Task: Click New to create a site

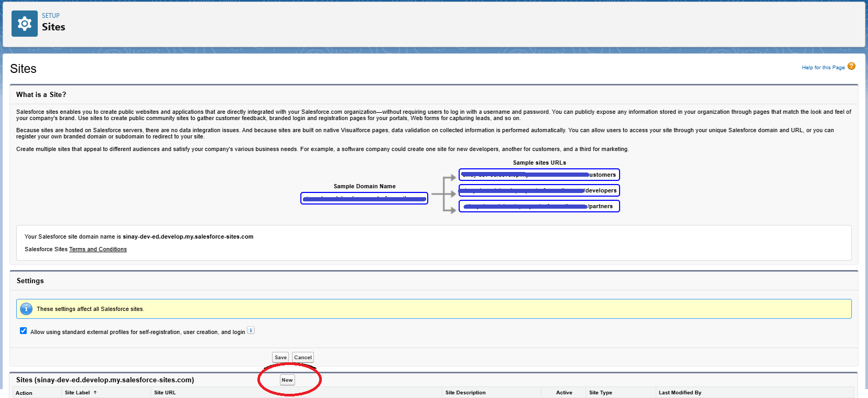Action: [287, 380]
